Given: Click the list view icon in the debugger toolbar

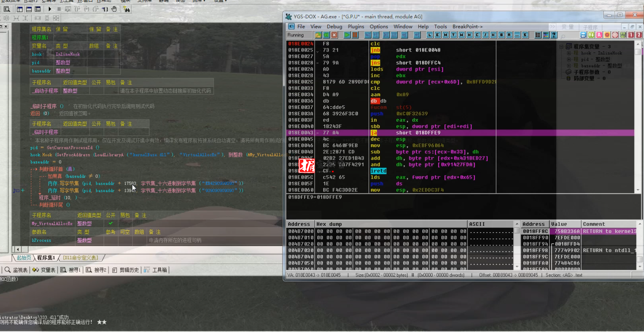Looking at the screenshot, I should (538, 35).
